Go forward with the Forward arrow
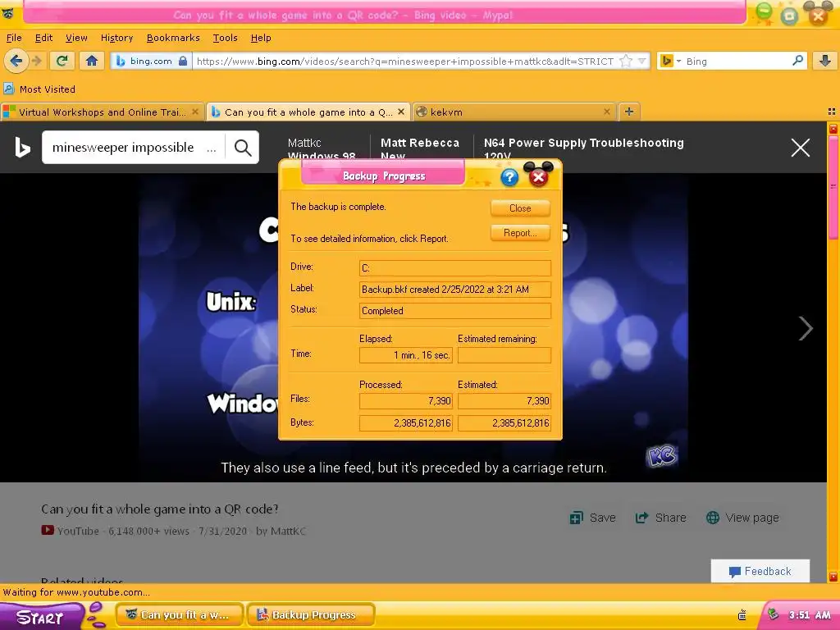Viewport: 840px width, 630px height. [36, 61]
